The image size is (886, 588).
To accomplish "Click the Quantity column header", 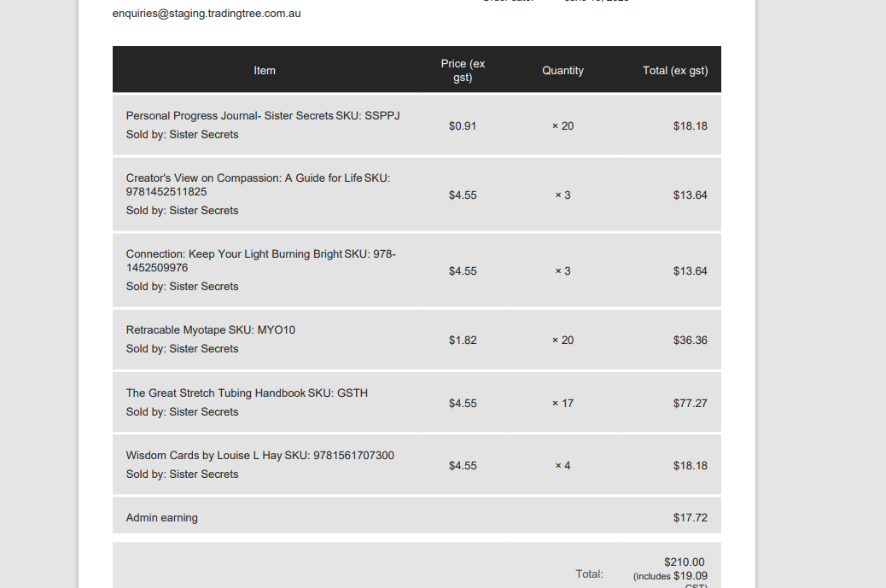I will coord(562,71).
